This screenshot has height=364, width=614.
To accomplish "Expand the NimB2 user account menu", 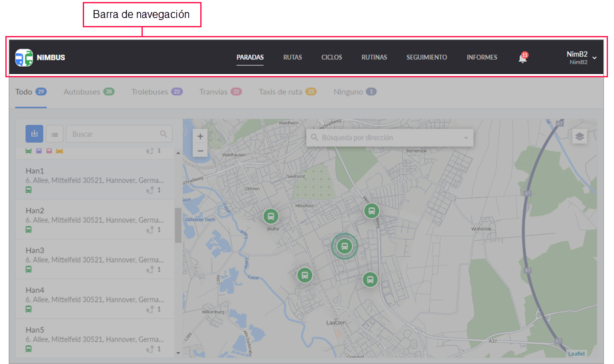I will (593, 58).
